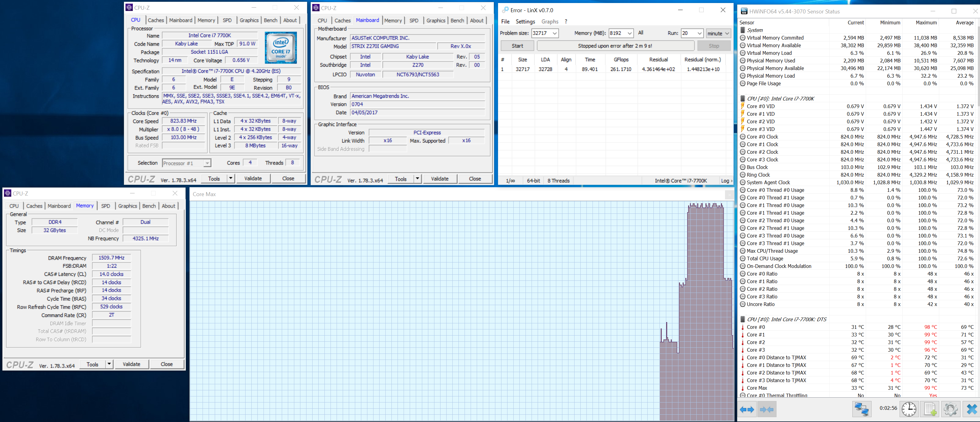Click the Core #0 temperature thermometer icon

click(x=743, y=327)
